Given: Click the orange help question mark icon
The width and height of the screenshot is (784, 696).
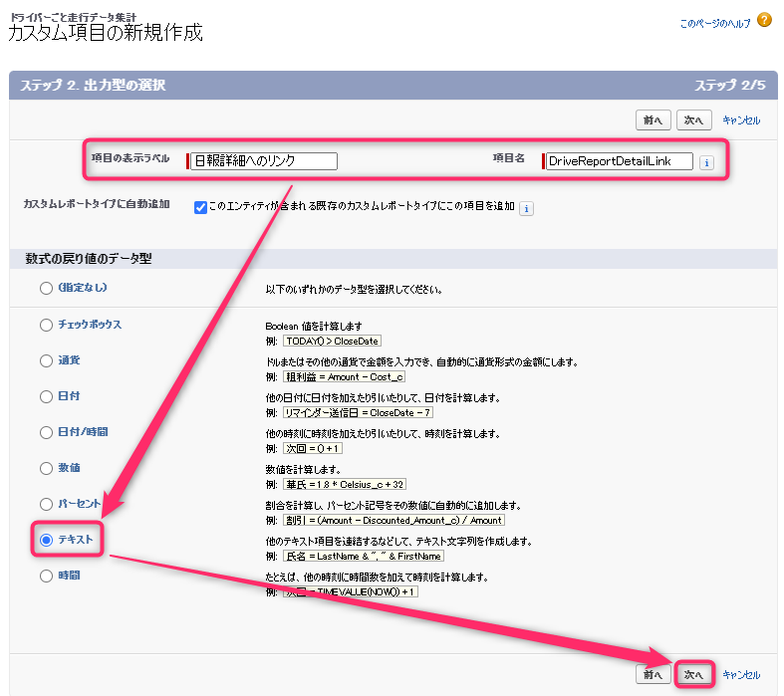Looking at the screenshot, I should pyautogui.click(x=764, y=20).
